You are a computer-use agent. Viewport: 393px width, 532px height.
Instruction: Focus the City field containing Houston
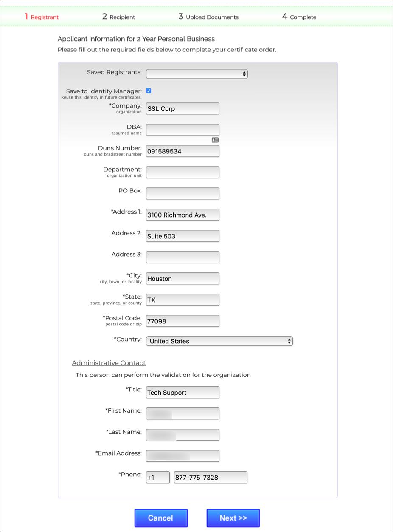182,279
